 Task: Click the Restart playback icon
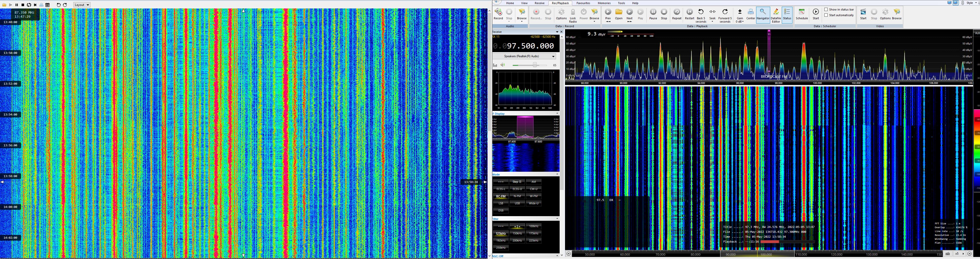pyautogui.click(x=689, y=14)
